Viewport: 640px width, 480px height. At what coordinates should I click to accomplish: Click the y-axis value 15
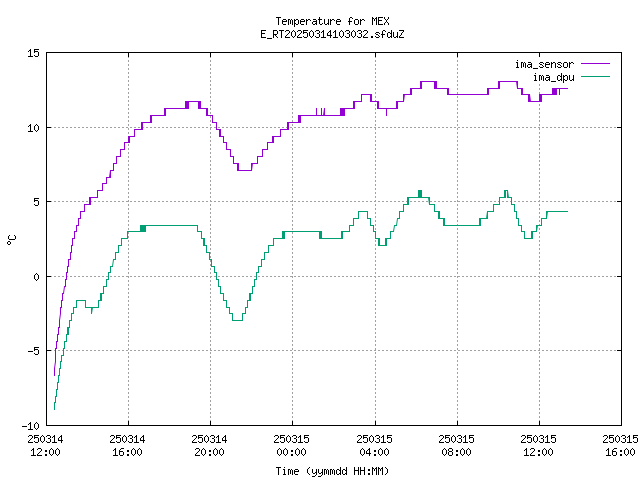33,53
